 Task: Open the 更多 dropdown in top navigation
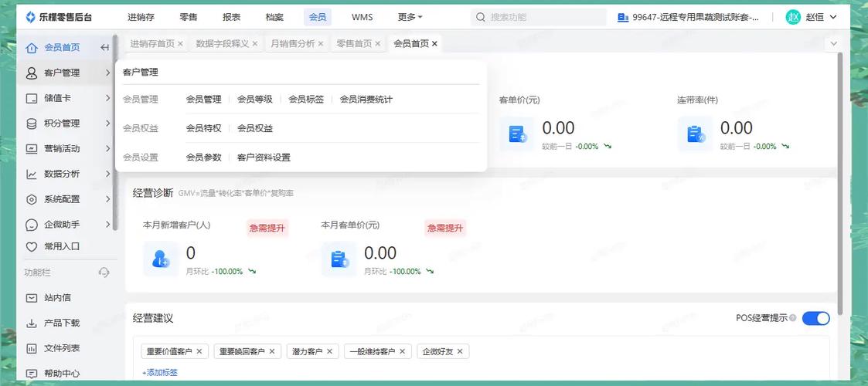[x=410, y=17]
